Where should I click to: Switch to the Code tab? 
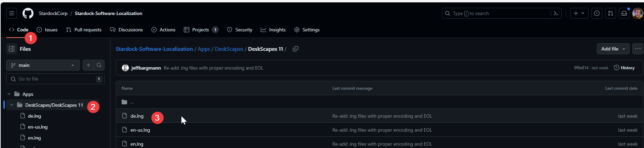point(19,30)
